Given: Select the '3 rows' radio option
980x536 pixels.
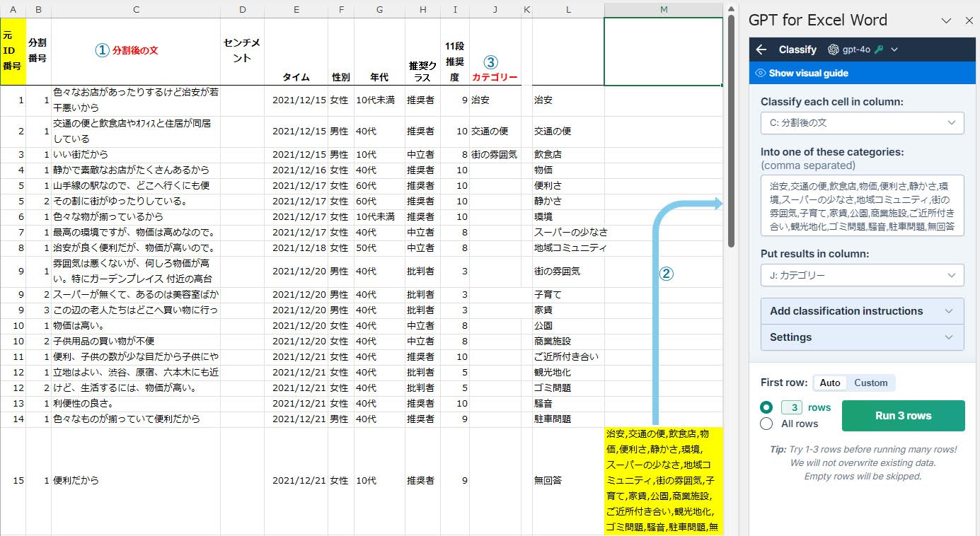Looking at the screenshot, I should point(766,407).
